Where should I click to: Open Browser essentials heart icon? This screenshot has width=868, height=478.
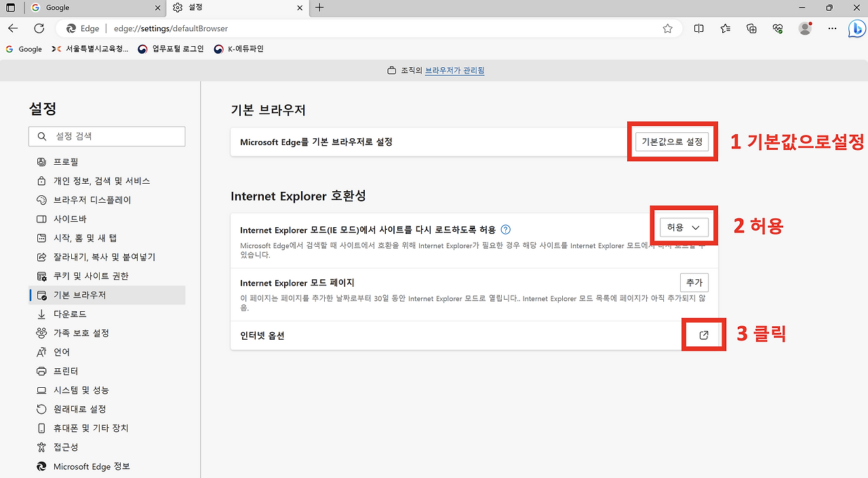point(778,28)
